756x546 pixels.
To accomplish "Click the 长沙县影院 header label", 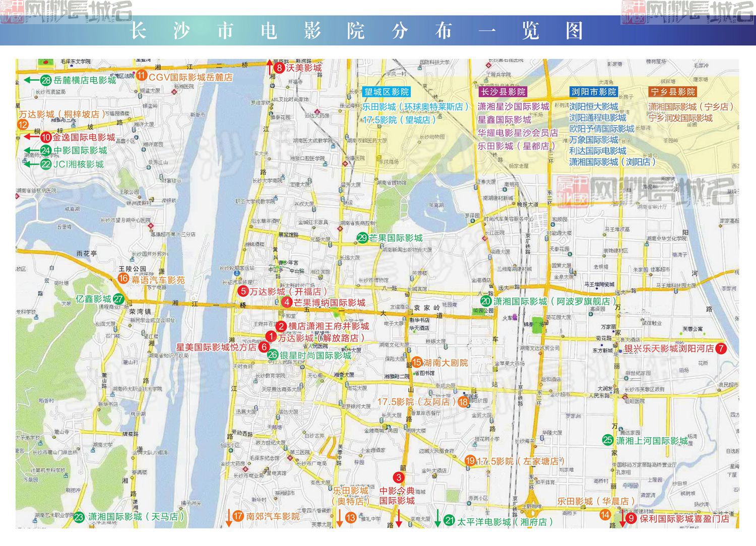I will point(503,92).
